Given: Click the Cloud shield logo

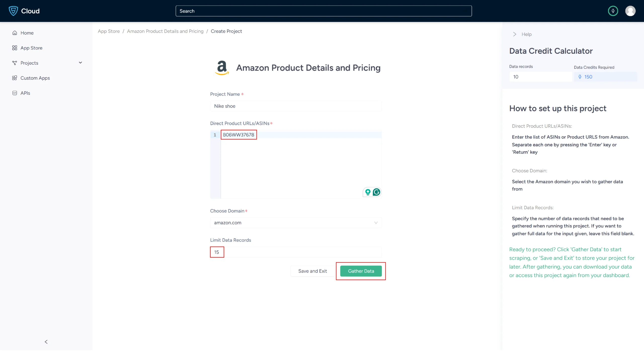Looking at the screenshot, I should pos(13,11).
